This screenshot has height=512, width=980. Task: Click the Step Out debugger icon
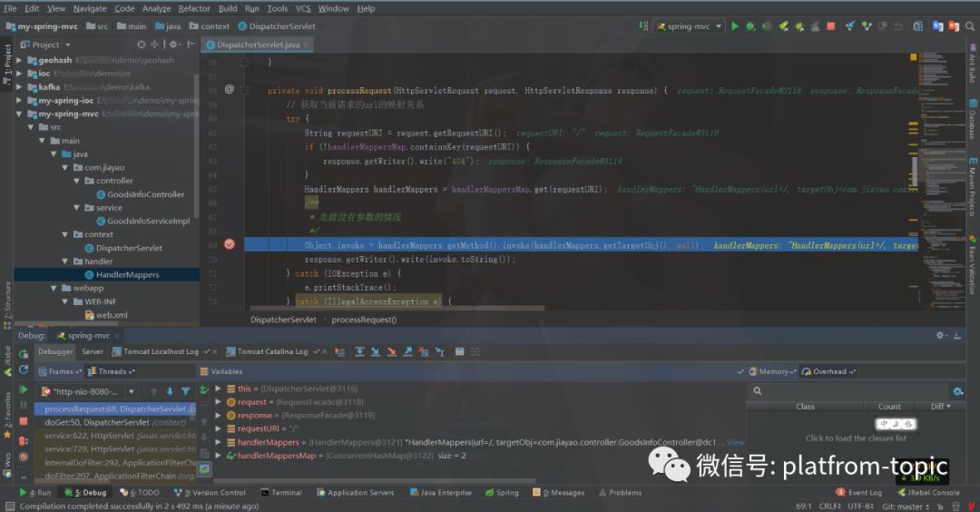(x=407, y=352)
